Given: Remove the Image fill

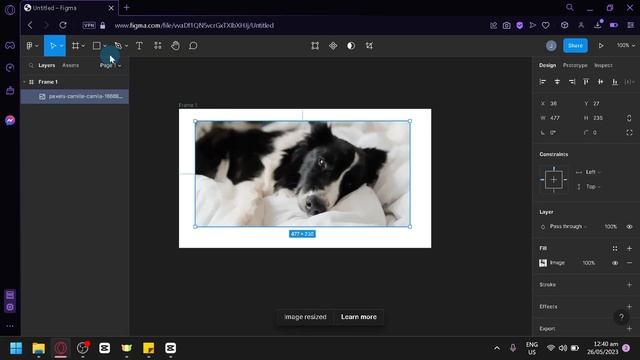Looking at the screenshot, I should pyautogui.click(x=629, y=263).
